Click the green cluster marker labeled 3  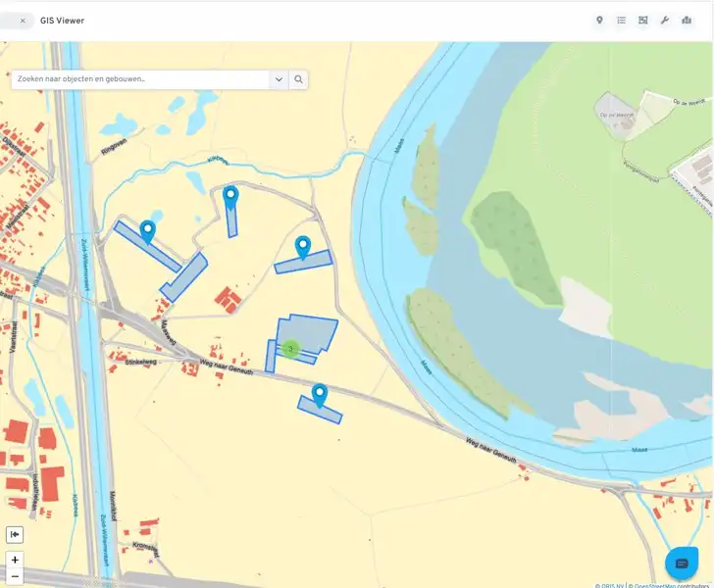point(290,348)
